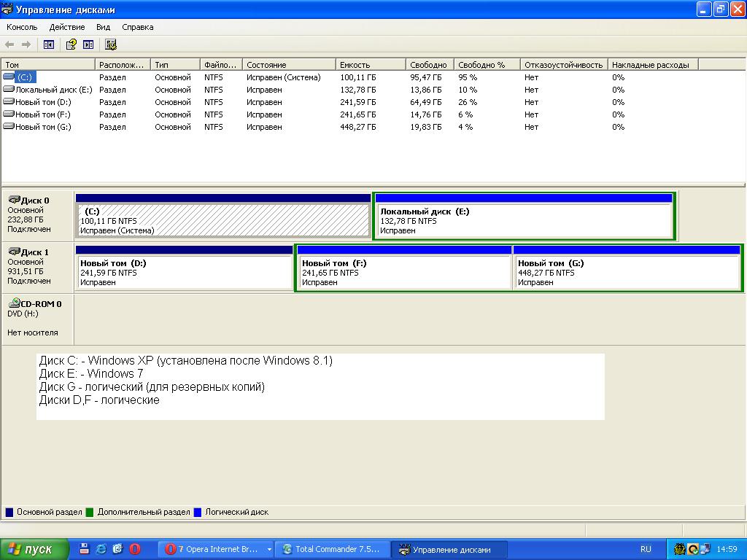
Task: Select Новый том (G:) row in volume list
Action: [42, 127]
